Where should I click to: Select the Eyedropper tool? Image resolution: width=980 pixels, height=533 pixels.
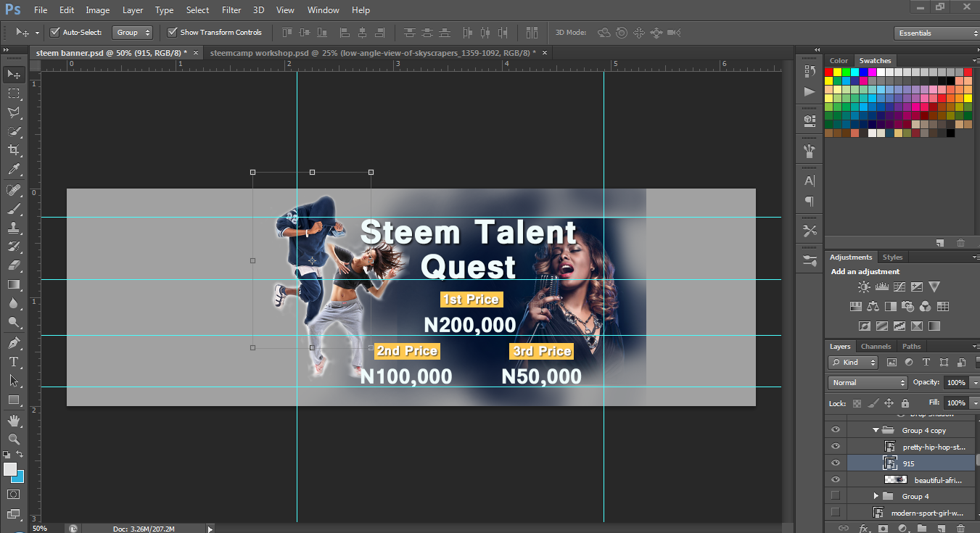[14, 170]
